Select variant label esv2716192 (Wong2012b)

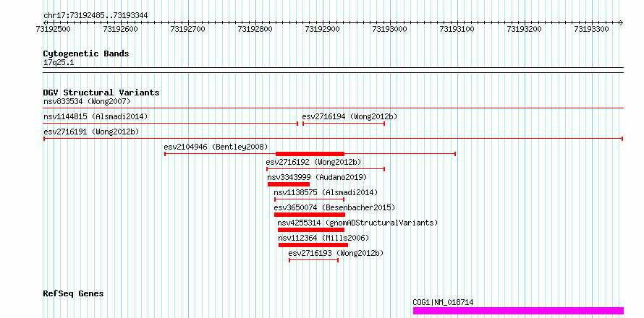tap(313, 162)
